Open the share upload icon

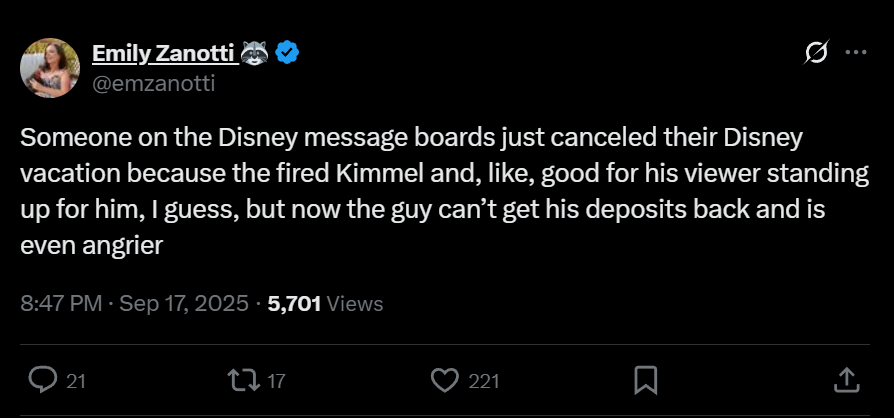click(846, 380)
